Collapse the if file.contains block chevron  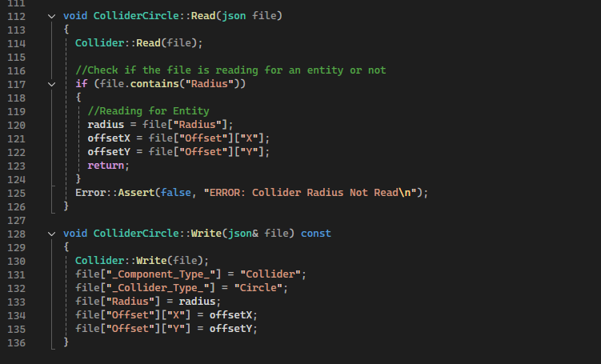click(x=52, y=84)
